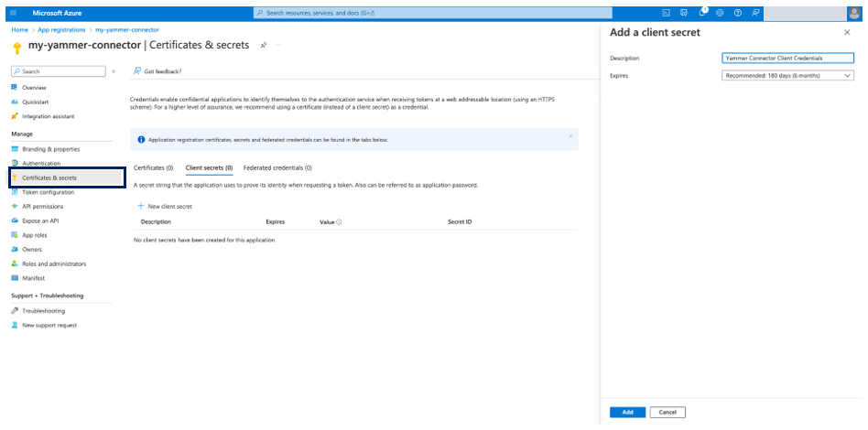Switch to the Certificates (0) tab
The width and height of the screenshot is (868, 430).
[154, 167]
